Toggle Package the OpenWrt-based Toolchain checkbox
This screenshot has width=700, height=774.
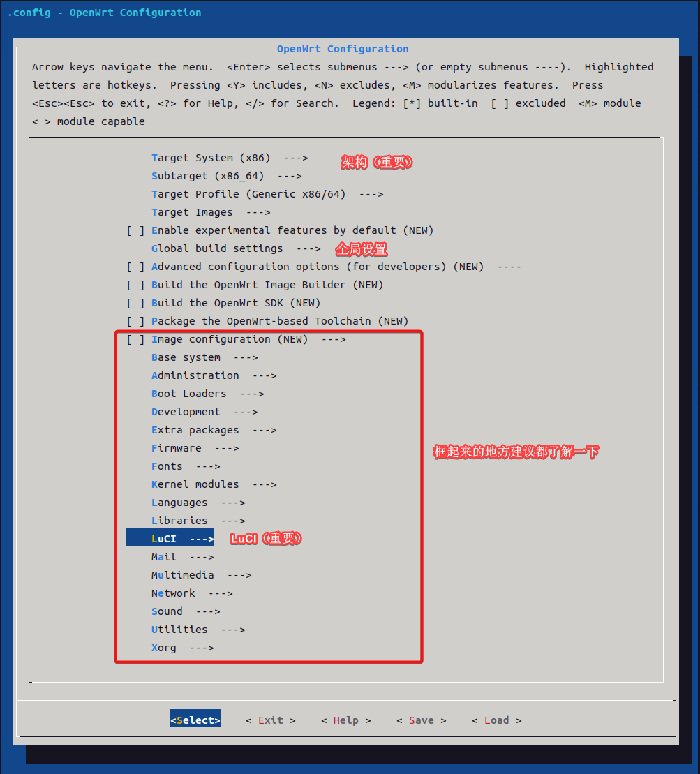coord(135,321)
